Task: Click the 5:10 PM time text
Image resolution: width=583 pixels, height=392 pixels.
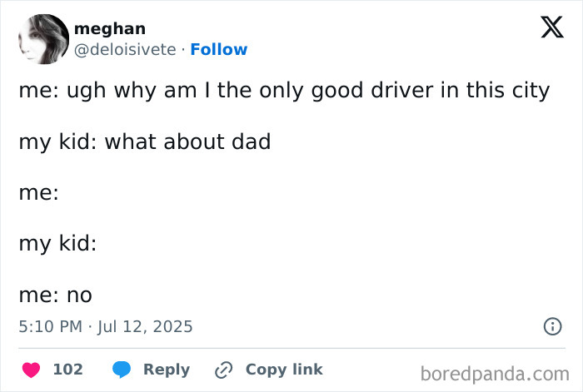Action: (x=49, y=327)
